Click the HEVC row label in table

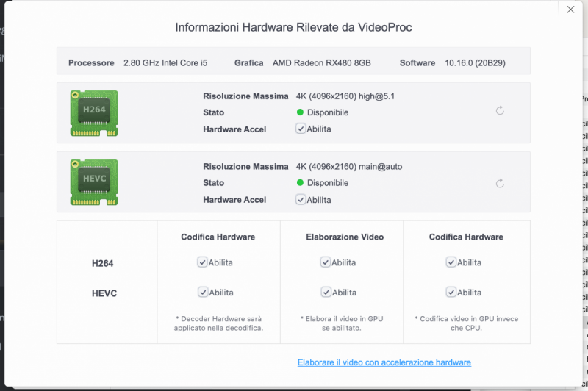click(104, 293)
